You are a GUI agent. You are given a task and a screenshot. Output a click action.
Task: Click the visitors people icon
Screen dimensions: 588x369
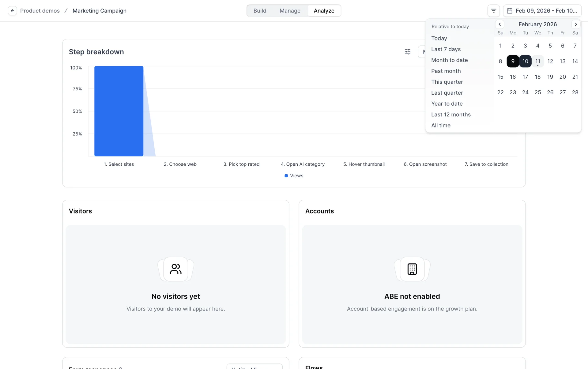(x=176, y=269)
